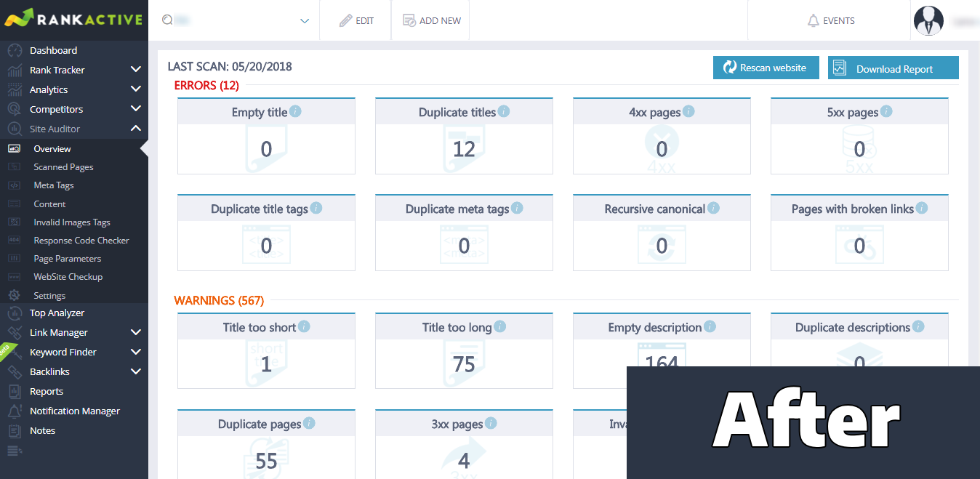Screen dimensions: 980x479
Task: Click info icon next to 4xx pages
Action: 688,111
